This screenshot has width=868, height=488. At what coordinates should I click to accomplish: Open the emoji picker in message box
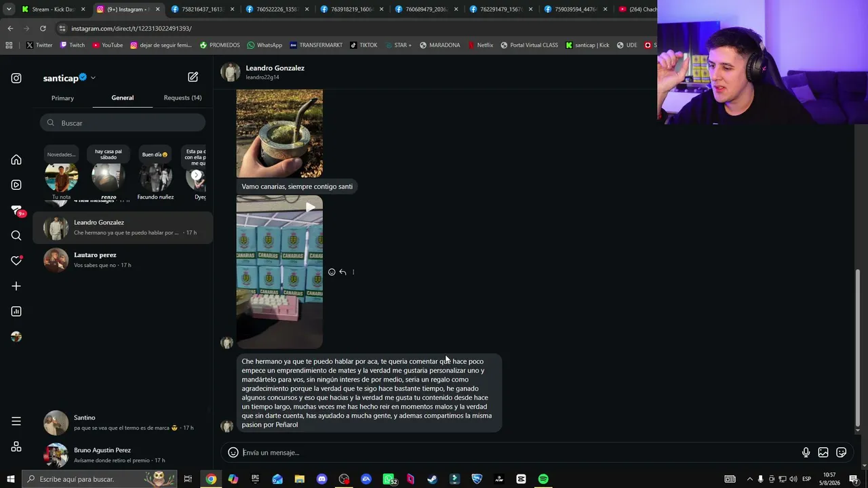pyautogui.click(x=233, y=452)
